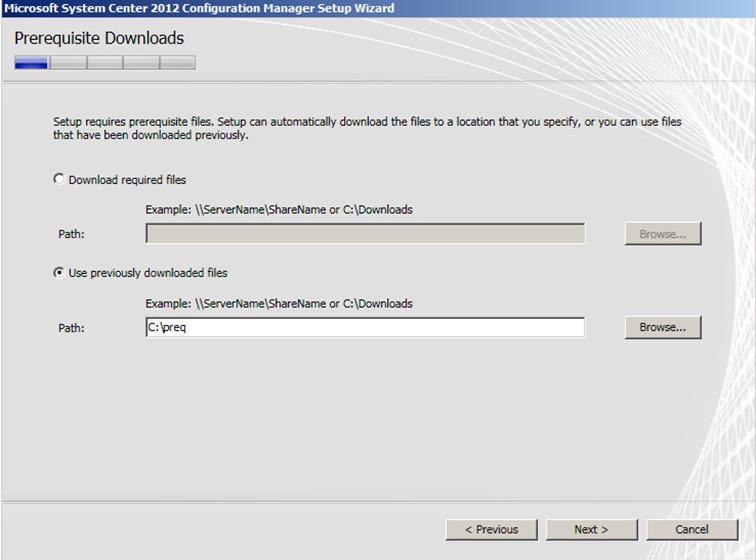
Task: Click the disabled path field under Download required files
Action: tap(365, 233)
